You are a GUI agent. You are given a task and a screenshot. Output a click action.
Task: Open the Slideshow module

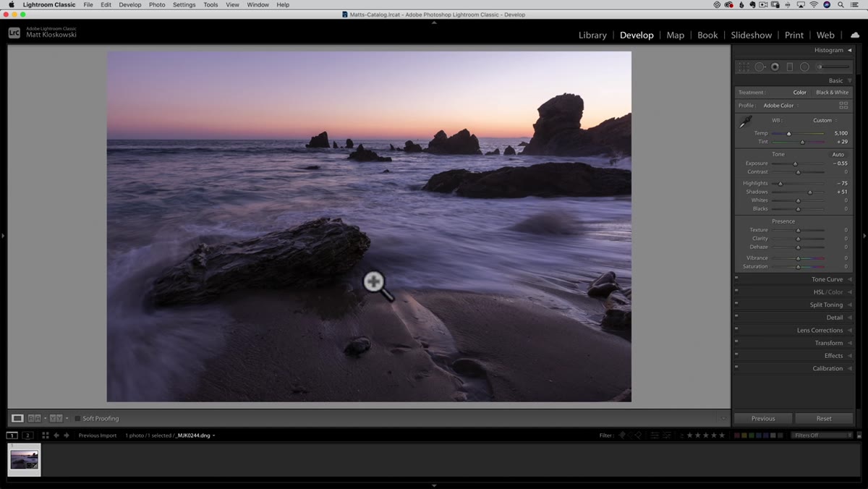coord(751,35)
